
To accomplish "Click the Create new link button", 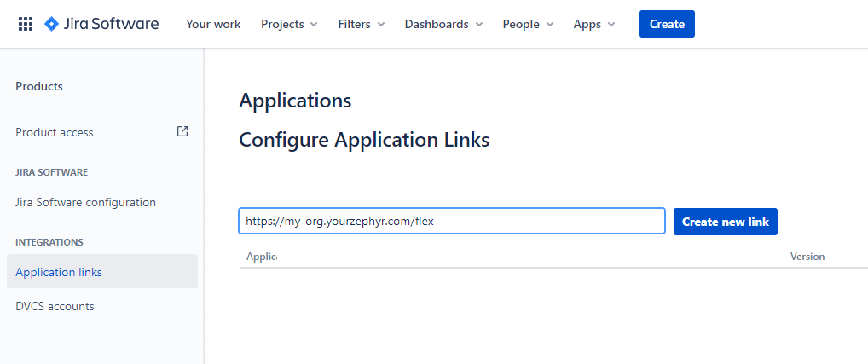I will tap(725, 222).
